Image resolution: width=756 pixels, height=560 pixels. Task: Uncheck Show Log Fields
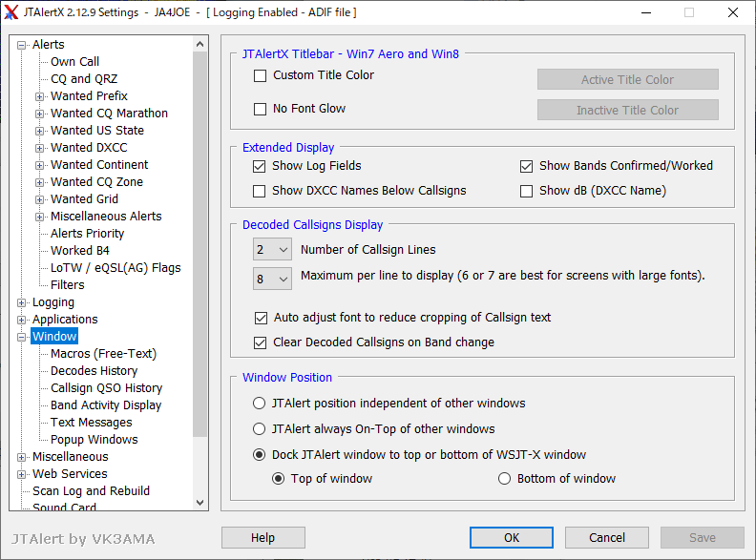click(259, 166)
